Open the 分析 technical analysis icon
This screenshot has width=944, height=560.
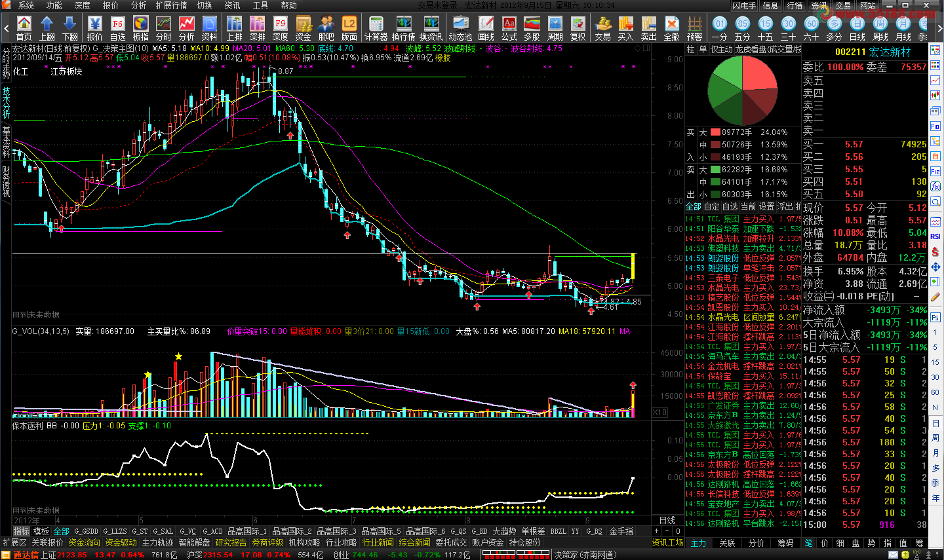(187, 29)
